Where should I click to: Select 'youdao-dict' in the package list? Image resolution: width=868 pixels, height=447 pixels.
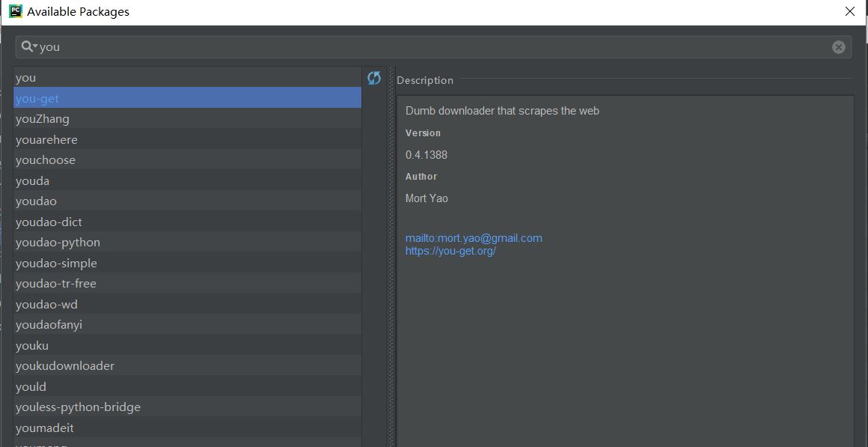49,222
